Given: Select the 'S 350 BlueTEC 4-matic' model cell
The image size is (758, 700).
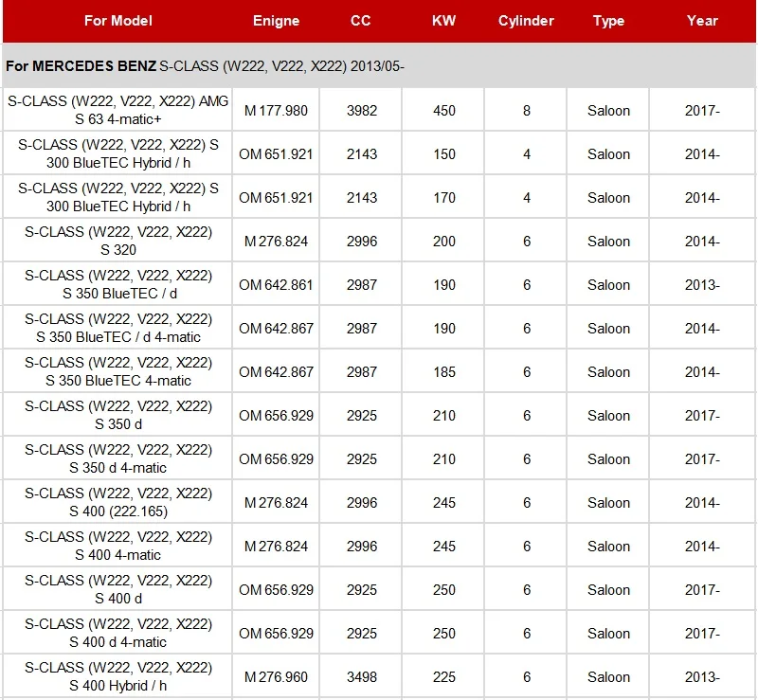Looking at the screenshot, I should click(x=117, y=370).
